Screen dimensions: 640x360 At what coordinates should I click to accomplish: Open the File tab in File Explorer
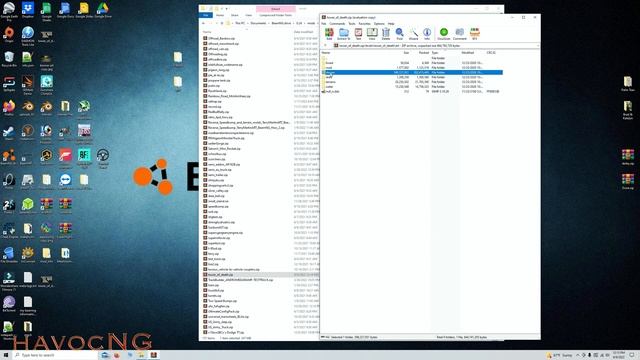tap(206, 15)
